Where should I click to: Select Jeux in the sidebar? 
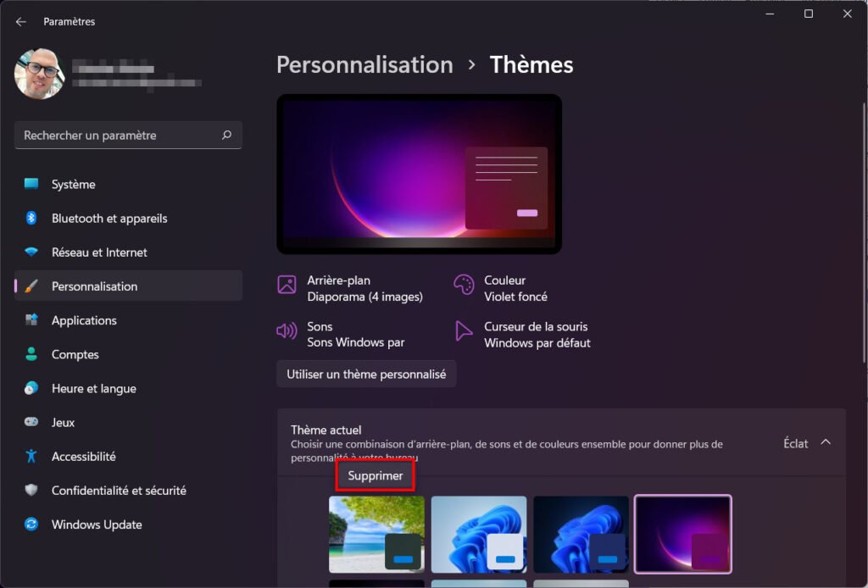click(129, 423)
